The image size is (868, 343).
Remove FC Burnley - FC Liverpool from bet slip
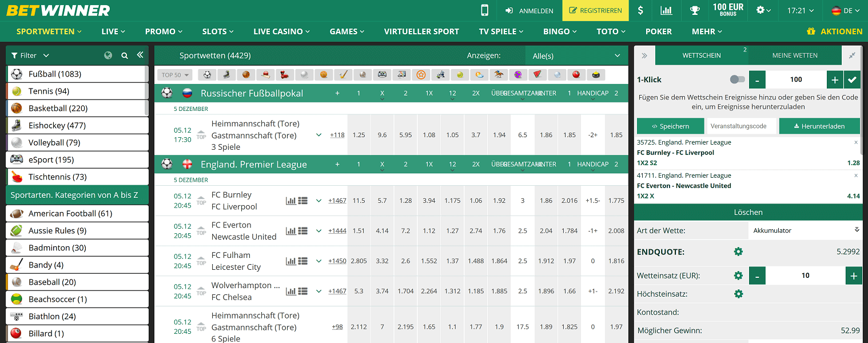[x=856, y=142]
